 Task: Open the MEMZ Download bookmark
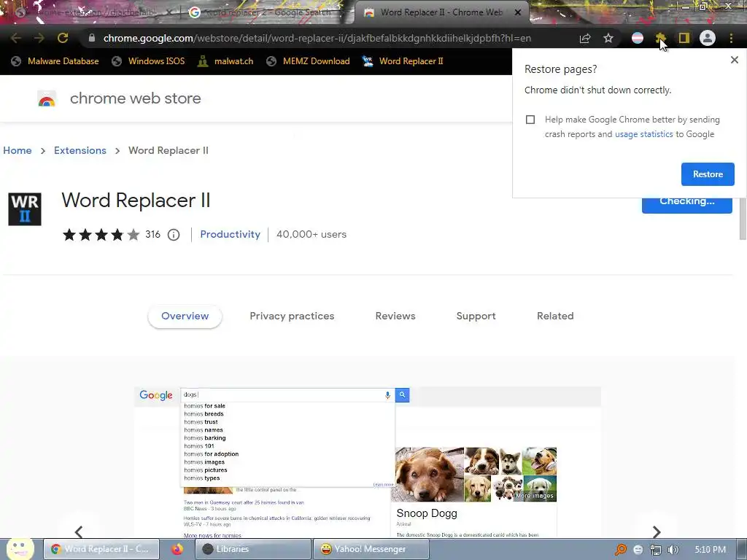(308, 61)
